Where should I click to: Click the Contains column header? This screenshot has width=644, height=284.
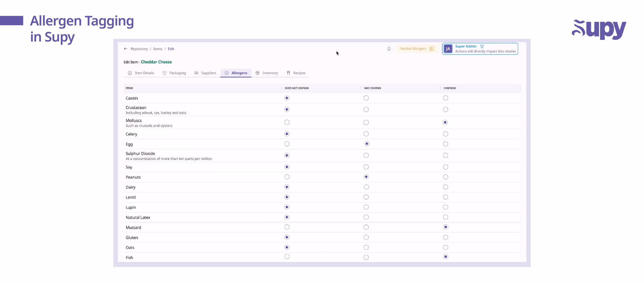pos(450,88)
